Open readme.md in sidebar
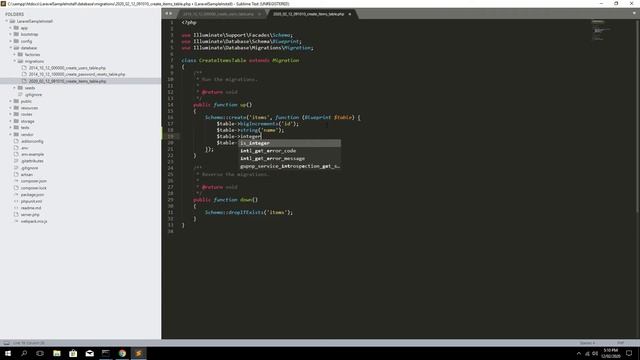The width and height of the screenshot is (640, 360). (x=31, y=208)
